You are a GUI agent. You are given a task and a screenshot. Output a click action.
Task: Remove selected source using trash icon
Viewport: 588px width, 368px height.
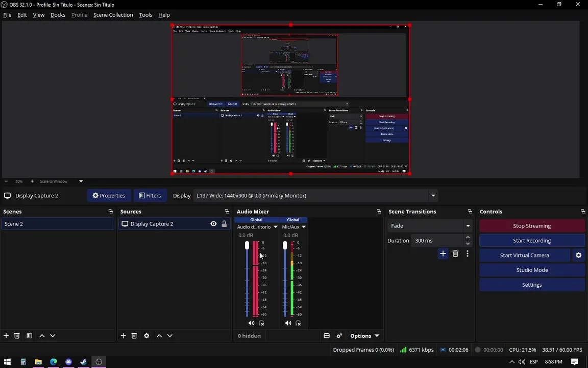(134, 336)
